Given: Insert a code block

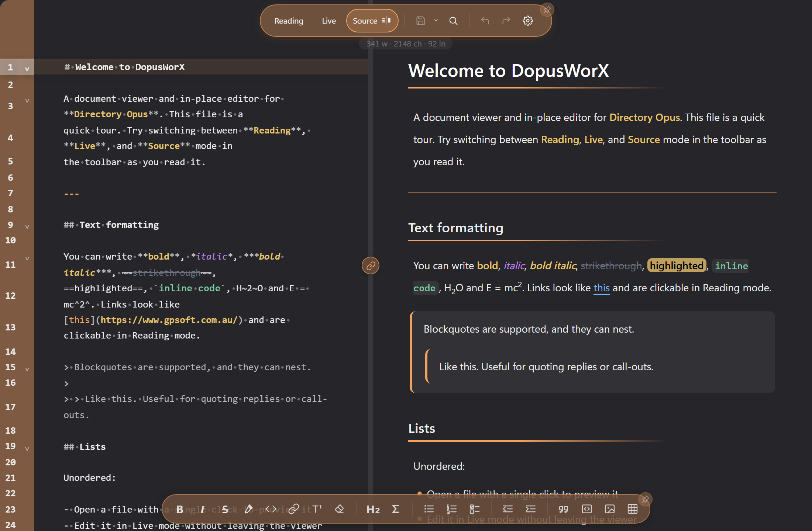Looking at the screenshot, I should coord(587,509).
